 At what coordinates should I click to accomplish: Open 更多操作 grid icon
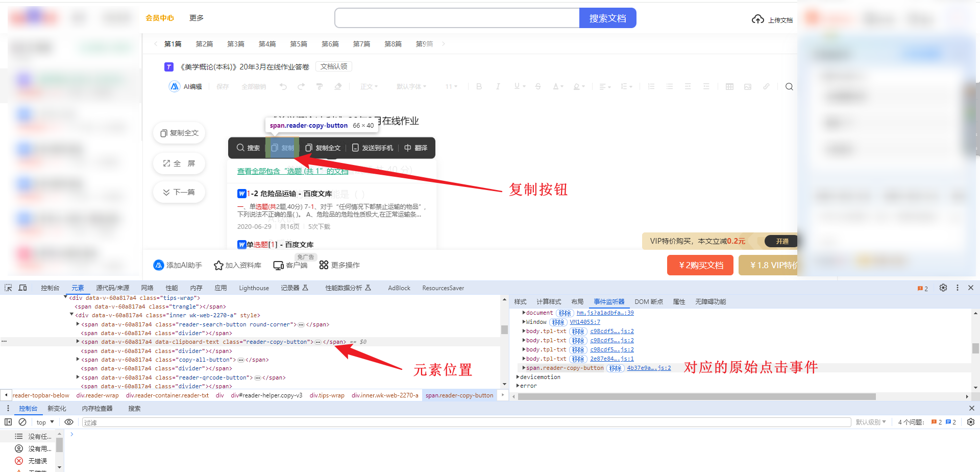pyautogui.click(x=324, y=265)
